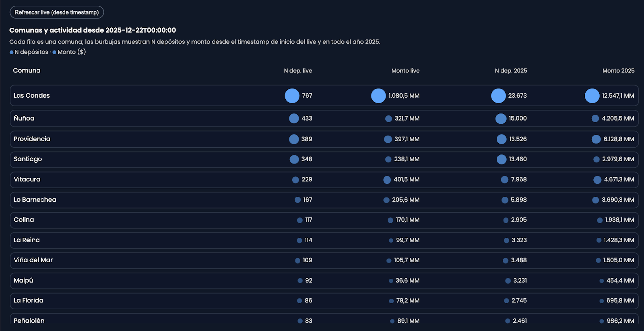Click the Monto ($) legend dot
The image size is (644, 331).
pyautogui.click(x=54, y=52)
